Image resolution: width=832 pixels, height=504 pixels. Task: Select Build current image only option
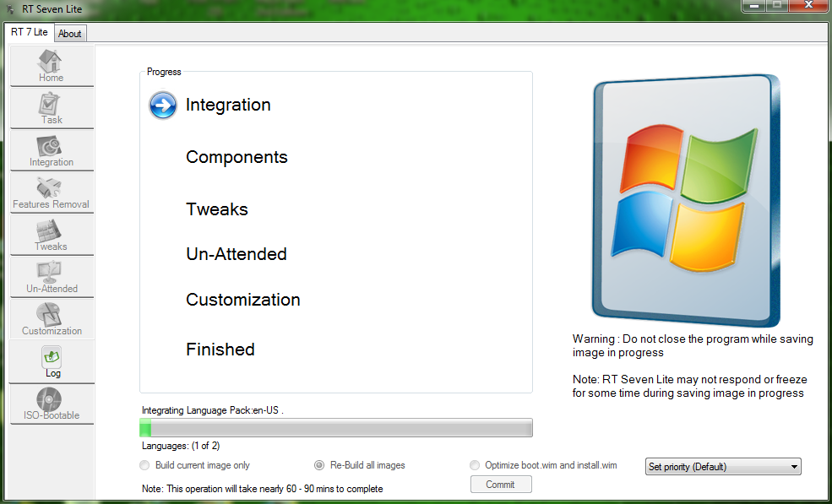click(x=195, y=465)
